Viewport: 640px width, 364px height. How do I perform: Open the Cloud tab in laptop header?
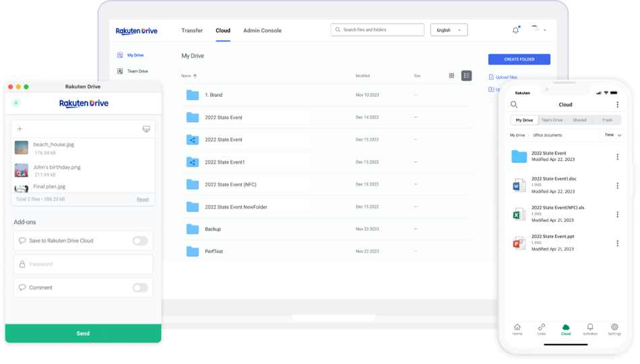tap(223, 30)
